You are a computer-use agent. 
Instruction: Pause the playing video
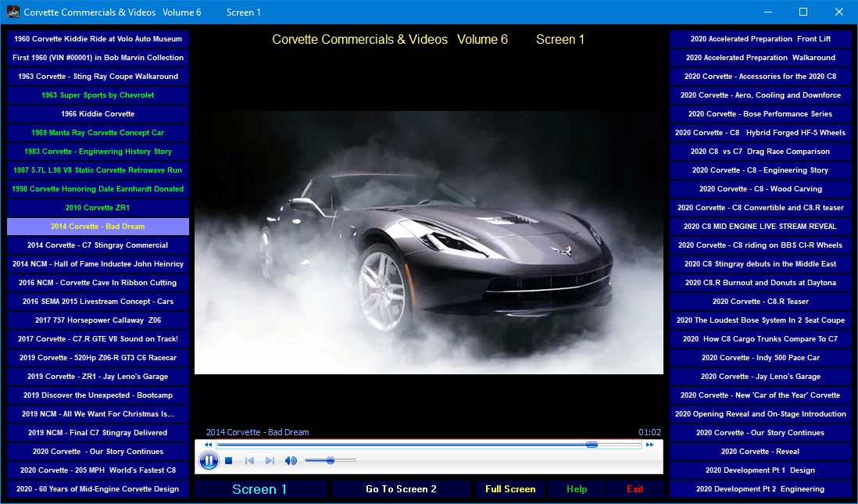tap(209, 460)
